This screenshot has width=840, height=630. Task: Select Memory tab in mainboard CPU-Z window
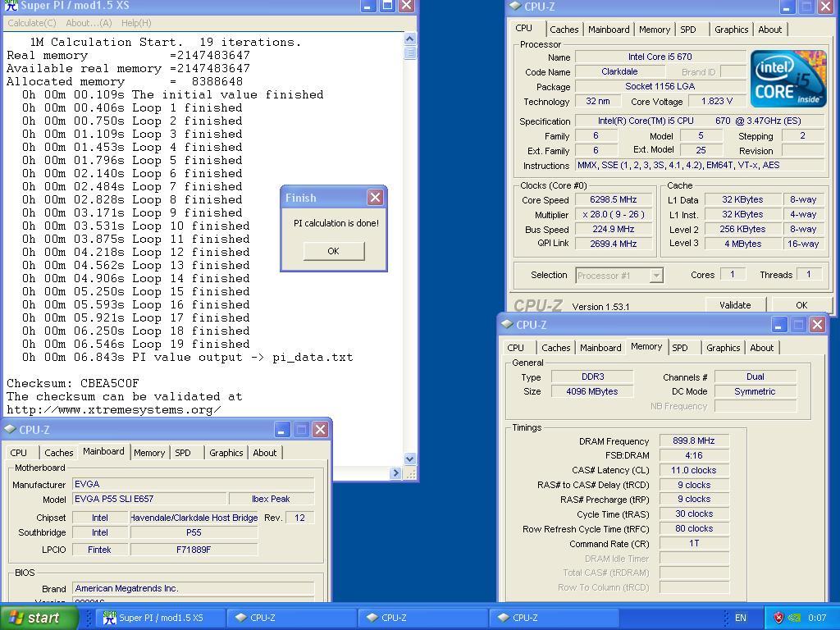pos(149,453)
